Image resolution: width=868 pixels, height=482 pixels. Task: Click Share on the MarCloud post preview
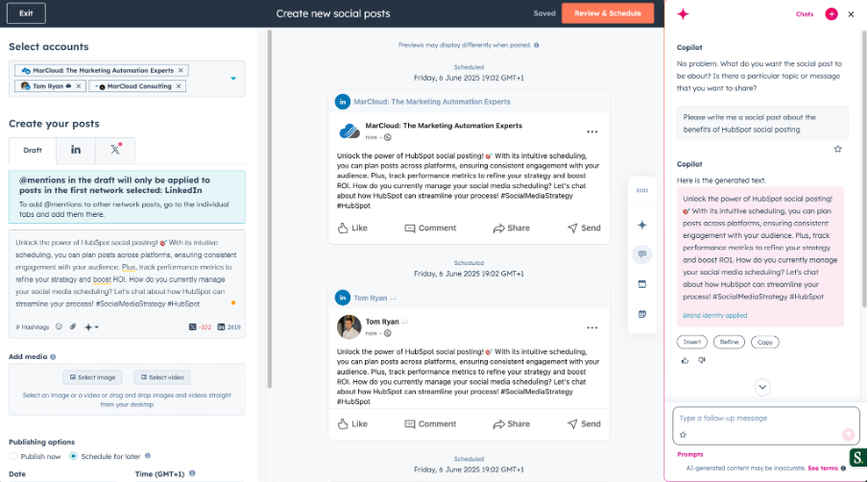(512, 228)
